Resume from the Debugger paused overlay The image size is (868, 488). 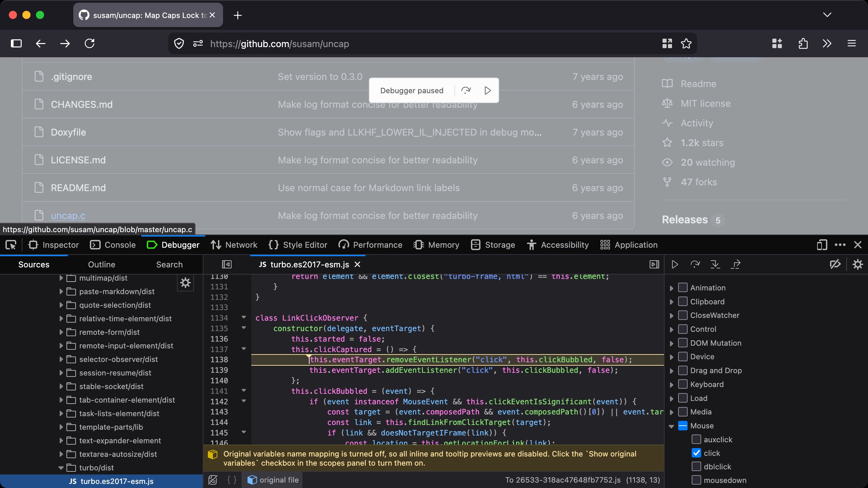tap(488, 90)
